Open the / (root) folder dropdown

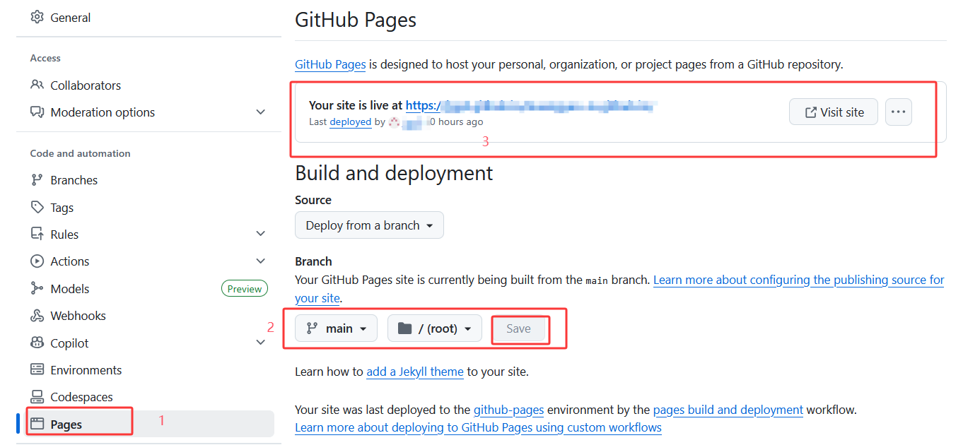coord(435,328)
